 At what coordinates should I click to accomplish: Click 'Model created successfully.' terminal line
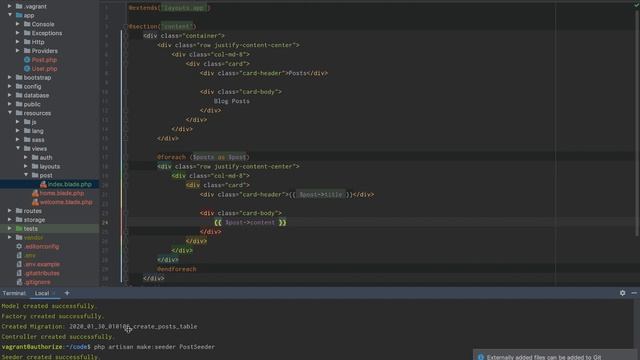(x=49, y=306)
